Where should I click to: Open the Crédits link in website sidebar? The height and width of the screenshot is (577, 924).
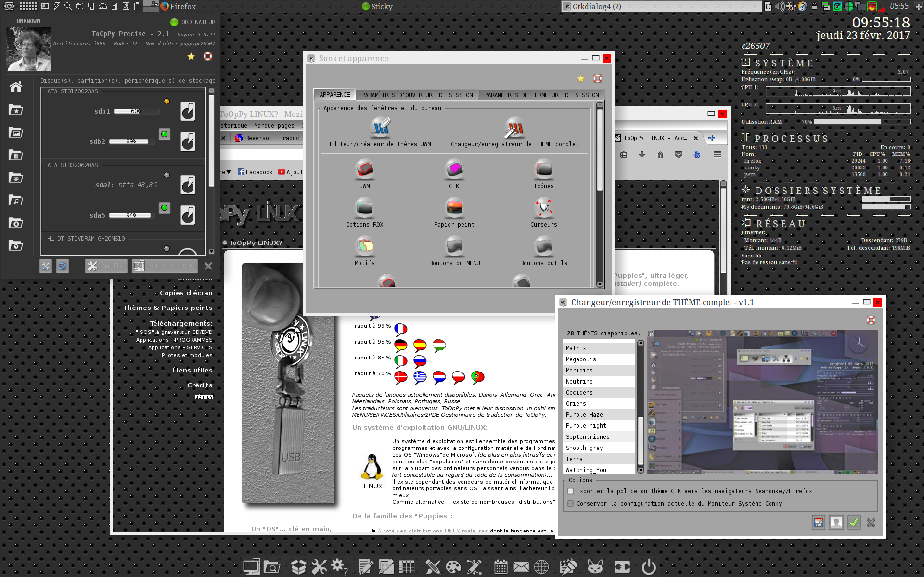click(200, 385)
